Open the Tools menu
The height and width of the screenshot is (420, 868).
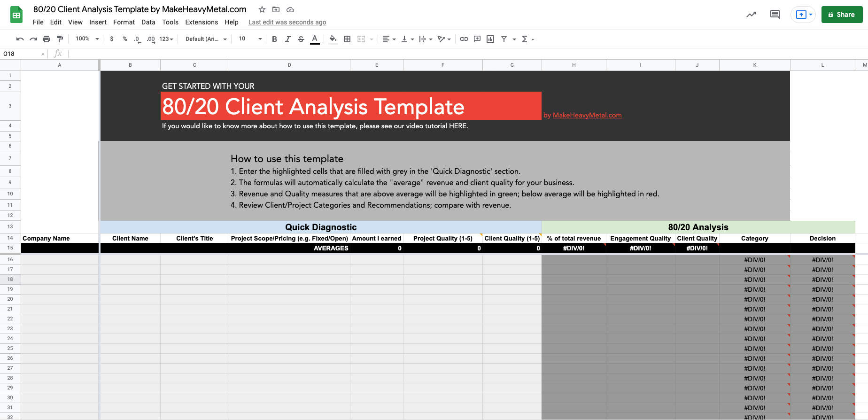pyautogui.click(x=170, y=22)
